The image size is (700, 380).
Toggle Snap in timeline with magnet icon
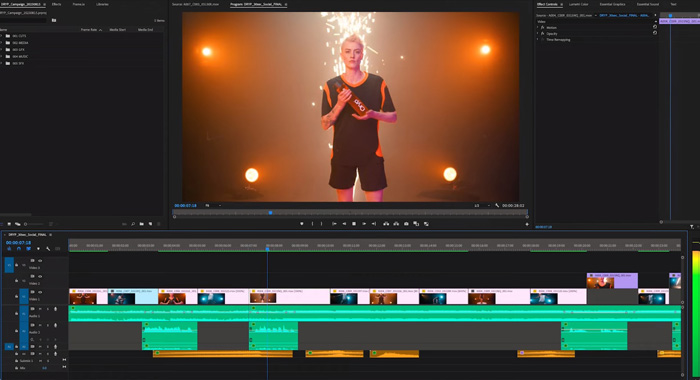tap(19, 249)
